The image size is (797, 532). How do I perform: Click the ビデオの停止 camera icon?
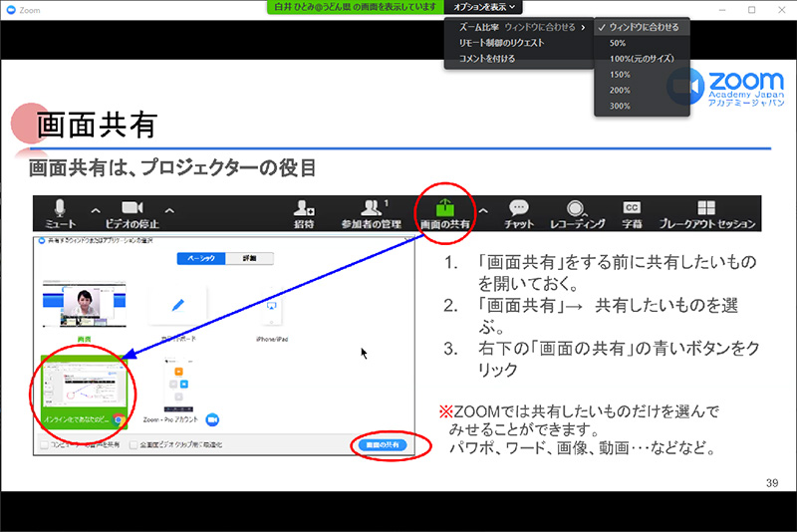click(133, 208)
